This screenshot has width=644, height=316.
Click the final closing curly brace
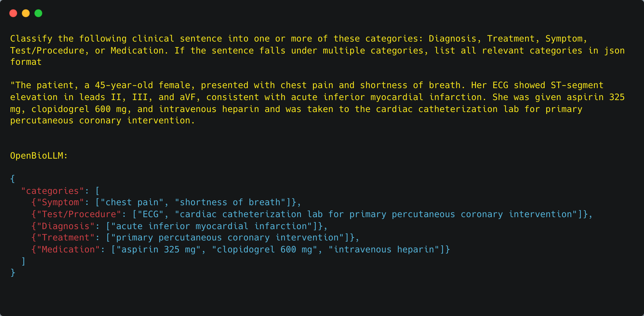(x=13, y=273)
